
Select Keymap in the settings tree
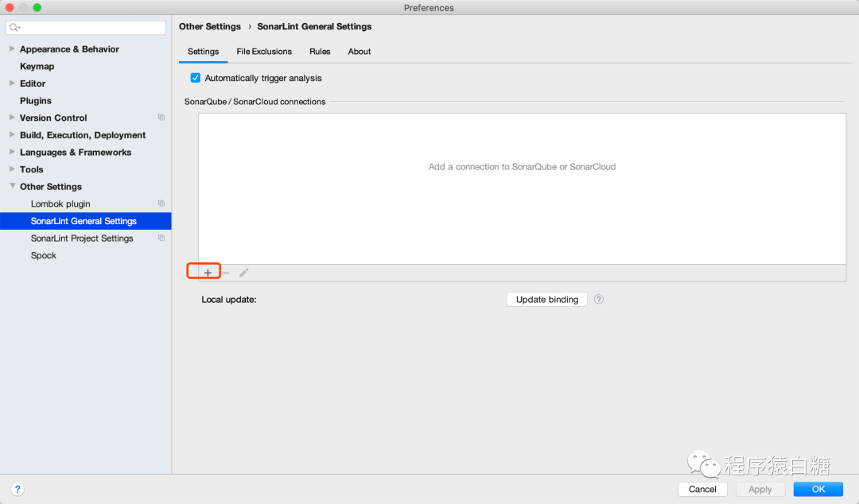tap(37, 66)
